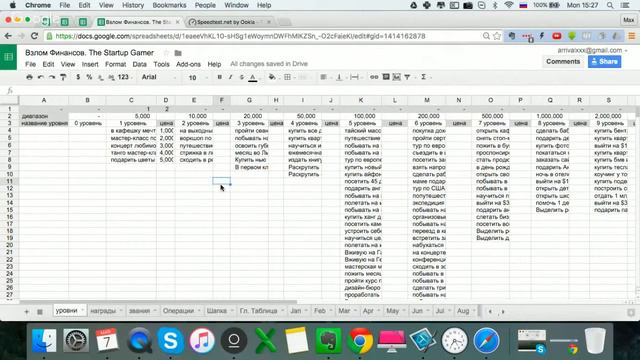Open Evernote from the Dock
This screenshot has height=360, width=640.
pyautogui.click(x=329, y=340)
